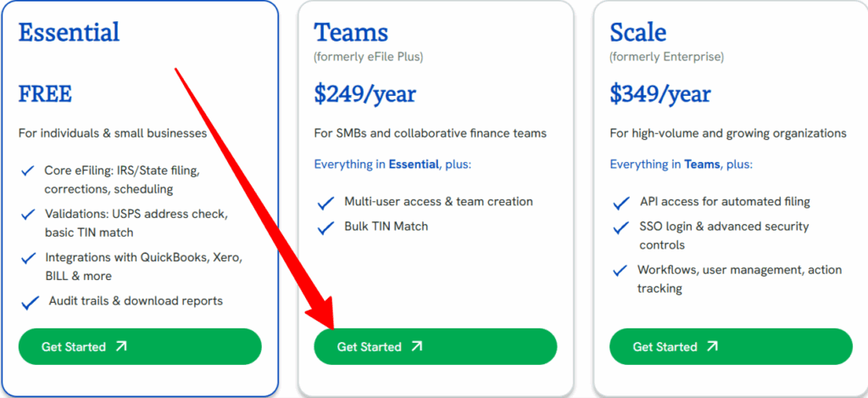The image size is (868, 398).
Task: Click the checkmark next to Bulk TIN Match
Action: coord(326,227)
